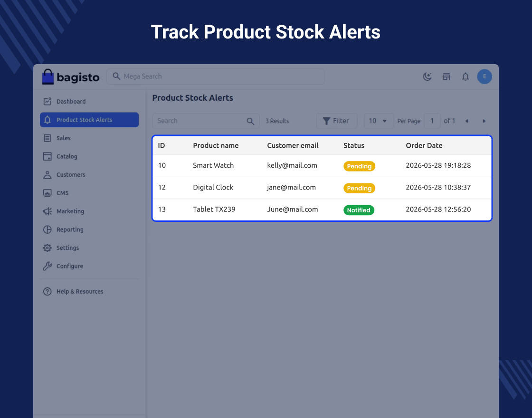Screen dimensions: 532x418
Task: Focus the datagrid Search field
Action: click(x=206, y=121)
